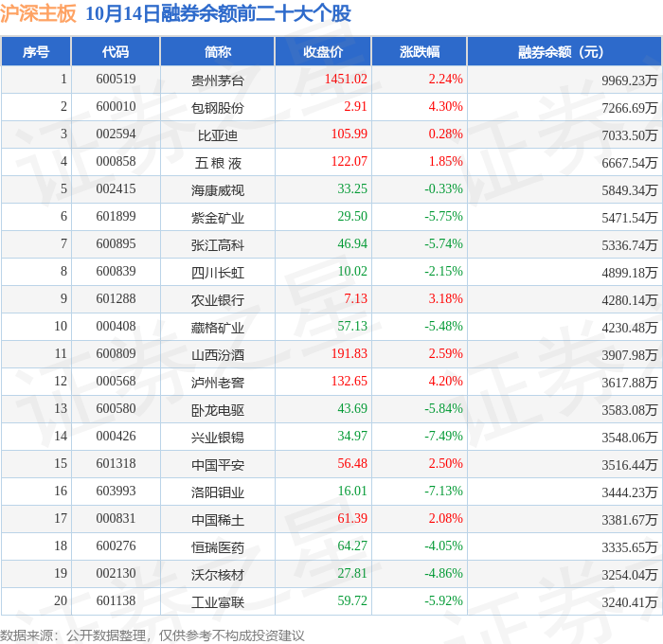The width and height of the screenshot is (663, 644).
Task: Click stock code 000408
Action: [x=116, y=327]
